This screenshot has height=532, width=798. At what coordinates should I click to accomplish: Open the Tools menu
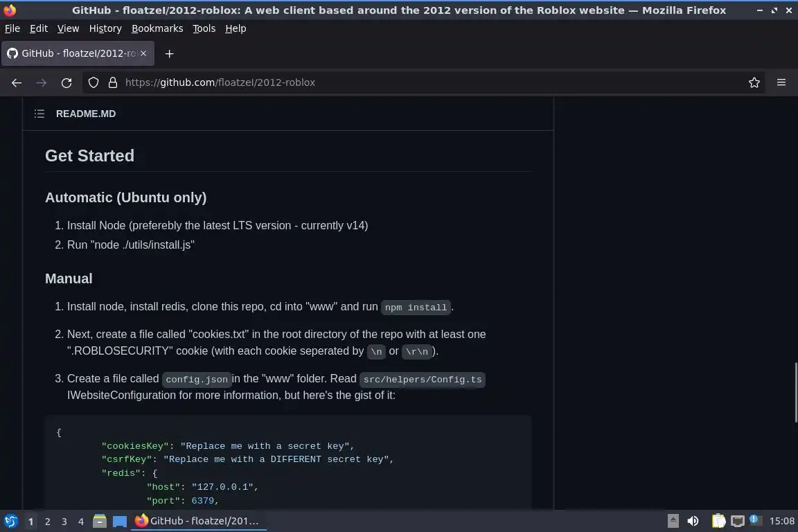pos(204,28)
